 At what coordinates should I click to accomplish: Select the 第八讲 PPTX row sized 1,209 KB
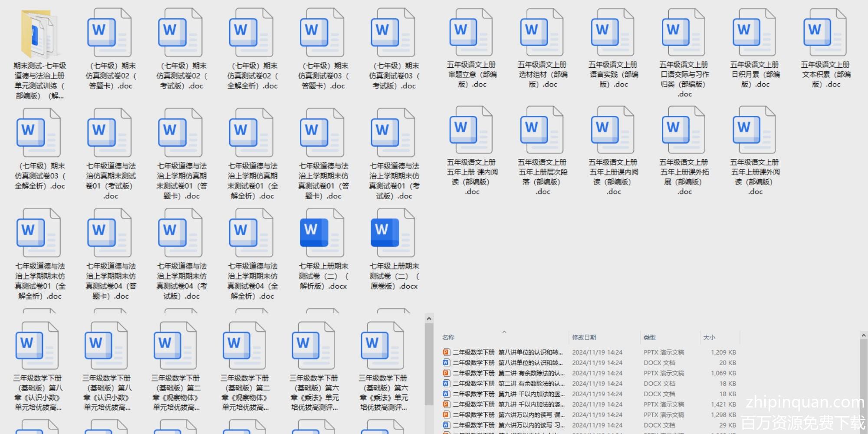pyautogui.click(x=508, y=352)
